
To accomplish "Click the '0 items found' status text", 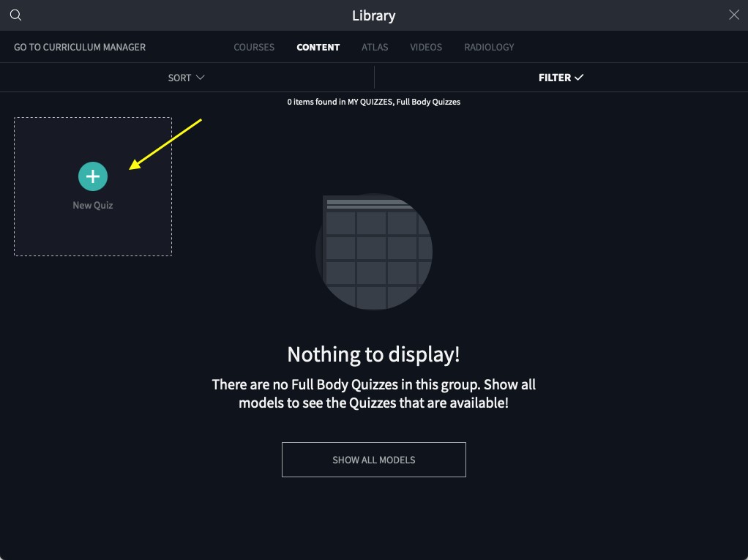I will (373, 102).
